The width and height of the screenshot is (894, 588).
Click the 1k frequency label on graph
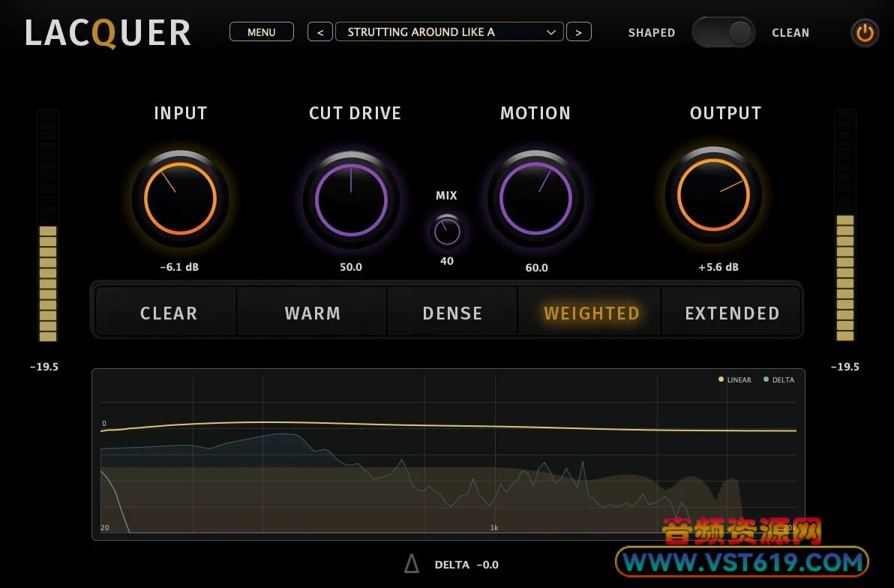494,527
